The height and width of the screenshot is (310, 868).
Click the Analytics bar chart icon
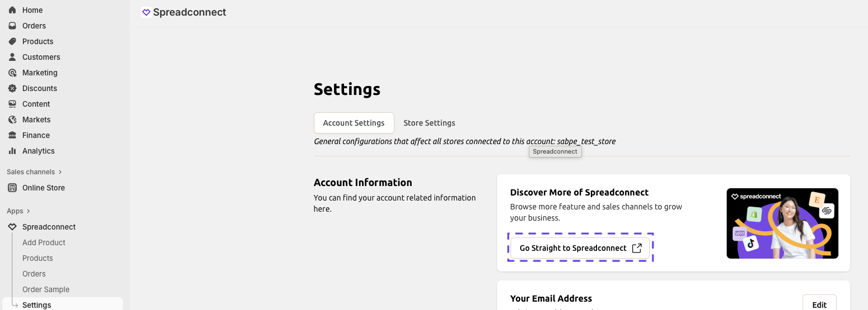12,151
